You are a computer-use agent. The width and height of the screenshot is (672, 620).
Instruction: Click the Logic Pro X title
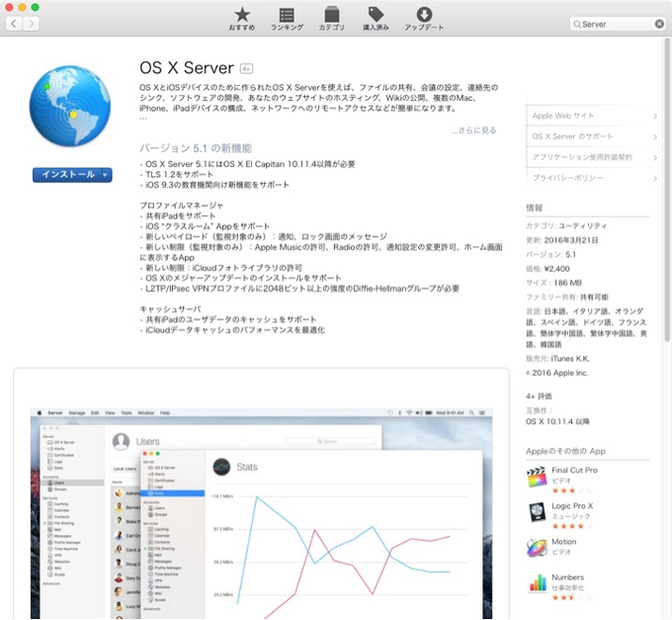click(x=572, y=506)
